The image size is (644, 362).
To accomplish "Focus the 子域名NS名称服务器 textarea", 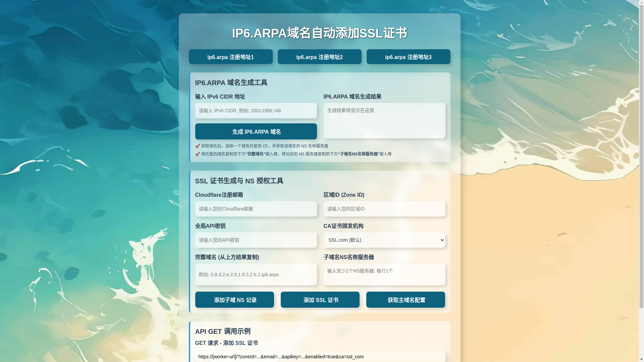I will (384, 275).
